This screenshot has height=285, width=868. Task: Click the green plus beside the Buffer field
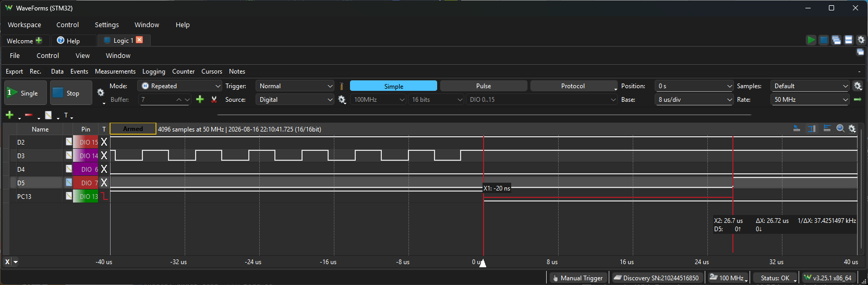point(200,99)
